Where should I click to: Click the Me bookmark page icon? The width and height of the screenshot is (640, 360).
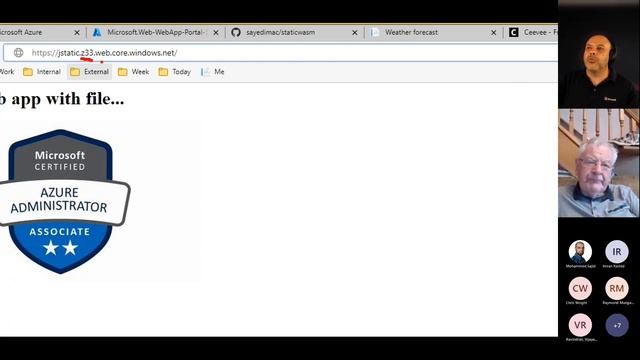[205, 72]
